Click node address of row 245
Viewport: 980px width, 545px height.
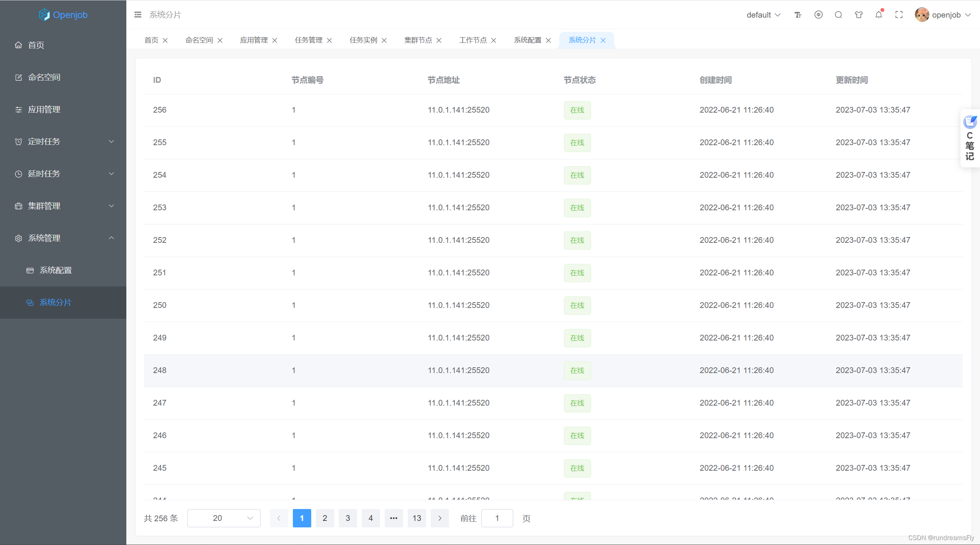[459, 468]
